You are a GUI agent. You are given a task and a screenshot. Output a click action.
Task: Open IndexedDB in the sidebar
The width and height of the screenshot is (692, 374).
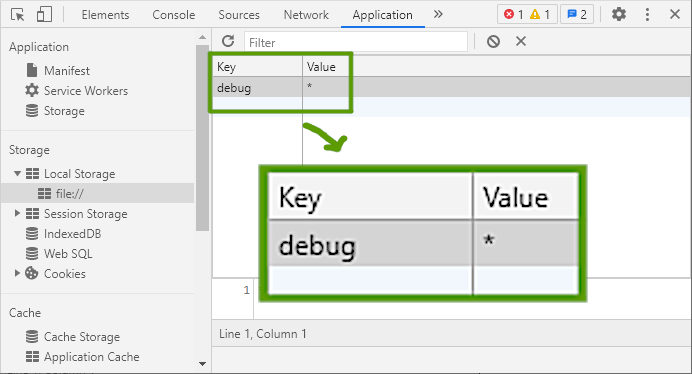tap(72, 234)
